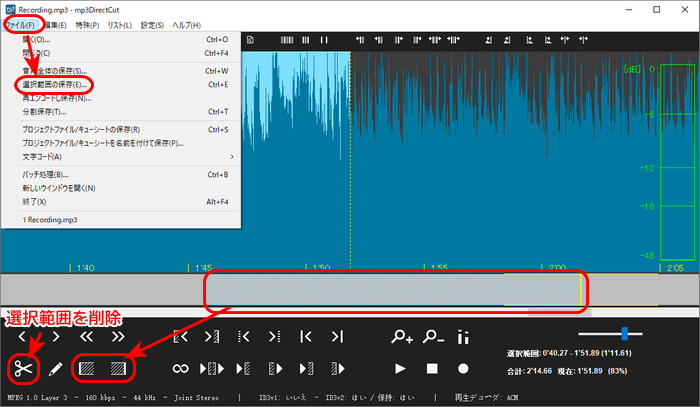Click the double left arrow rewind icon
The height and width of the screenshot is (407, 700).
87,336
